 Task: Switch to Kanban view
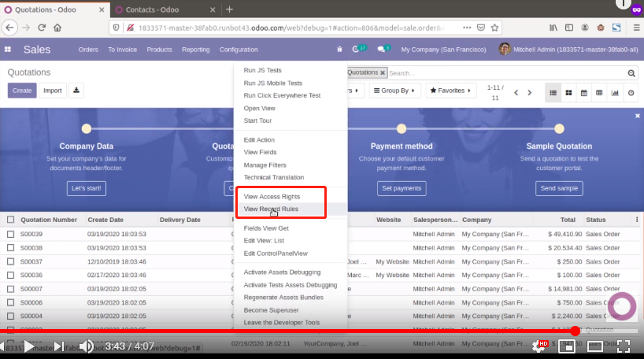point(569,92)
